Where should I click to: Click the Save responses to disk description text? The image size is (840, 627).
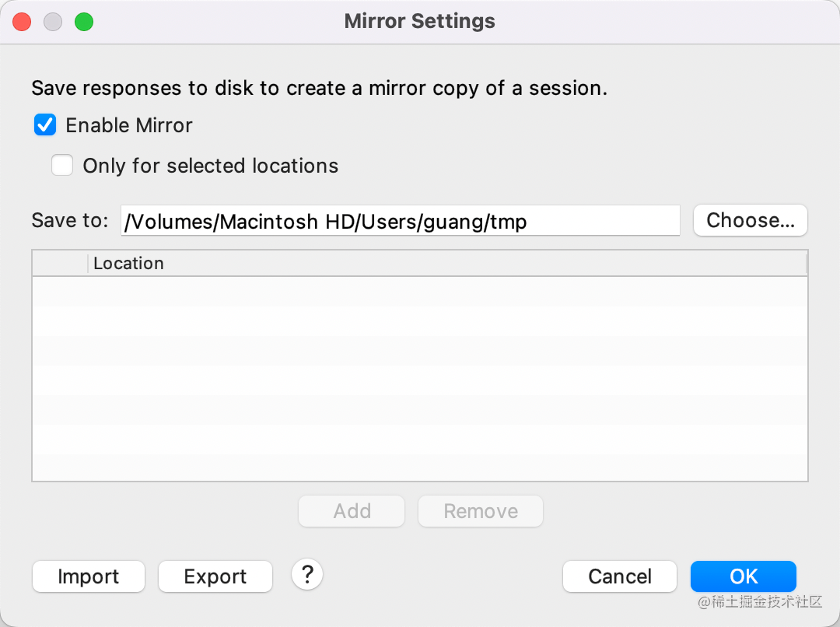(319, 88)
